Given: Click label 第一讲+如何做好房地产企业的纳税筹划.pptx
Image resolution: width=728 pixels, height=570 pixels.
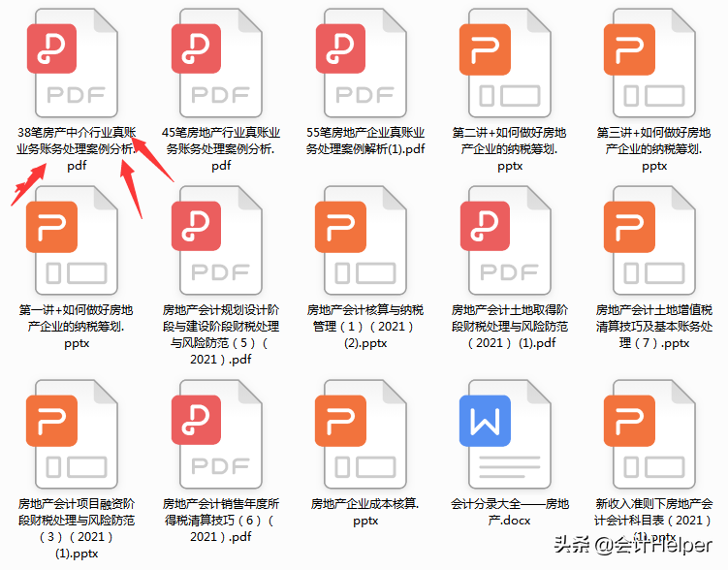Looking at the screenshot, I should click(77, 327).
